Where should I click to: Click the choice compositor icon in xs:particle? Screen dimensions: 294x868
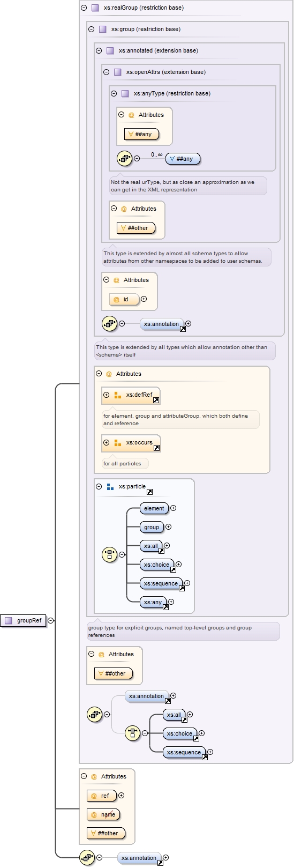click(x=109, y=555)
